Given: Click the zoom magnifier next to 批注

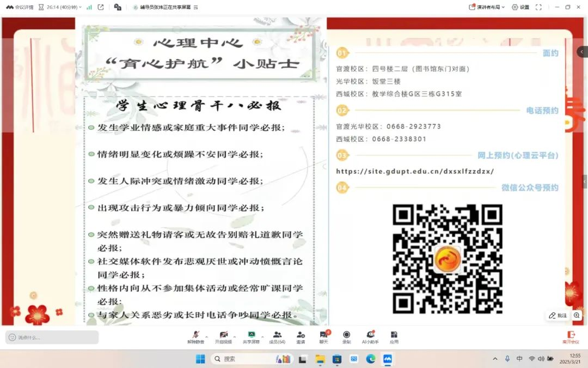Looking at the screenshot, I should point(577,316).
